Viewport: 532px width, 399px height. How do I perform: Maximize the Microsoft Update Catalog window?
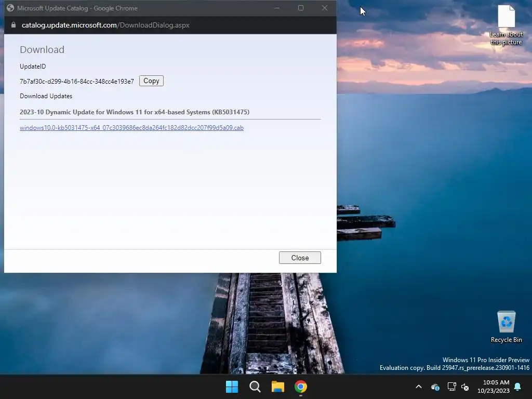point(301,8)
